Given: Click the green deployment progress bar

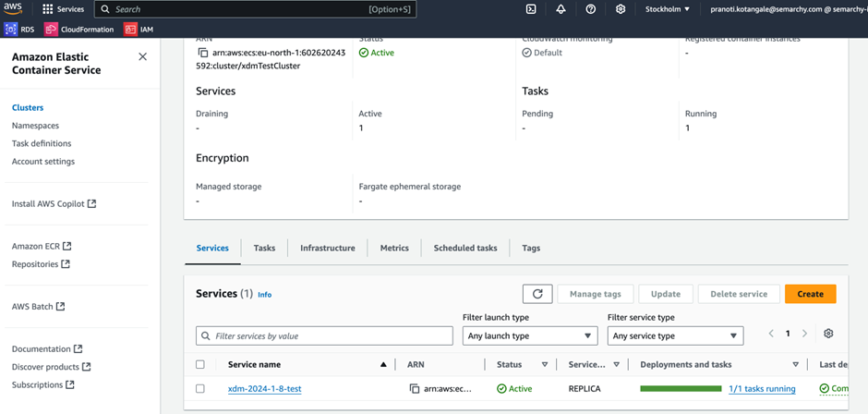Looking at the screenshot, I should 681,388.
